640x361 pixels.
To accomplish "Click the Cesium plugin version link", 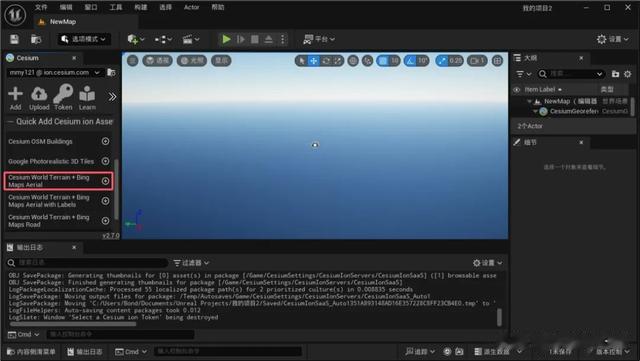I will click(111, 236).
